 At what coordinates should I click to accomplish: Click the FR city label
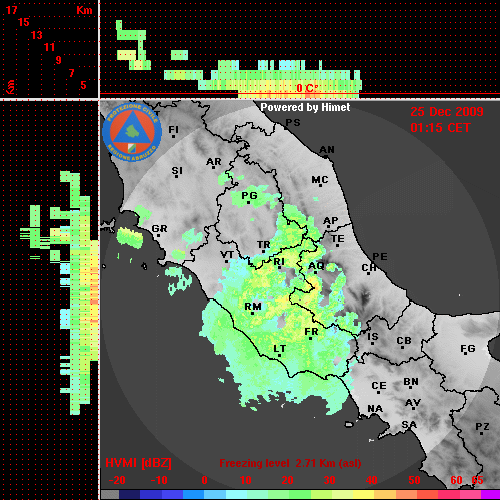[311, 332]
